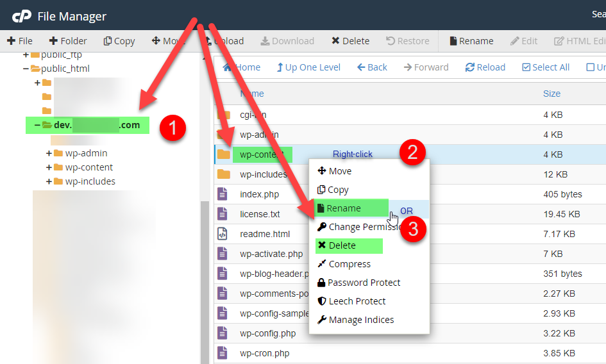Image resolution: width=606 pixels, height=364 pixels.
Task: Click the wp-content folder icon in list
Action: coord(223,154)
